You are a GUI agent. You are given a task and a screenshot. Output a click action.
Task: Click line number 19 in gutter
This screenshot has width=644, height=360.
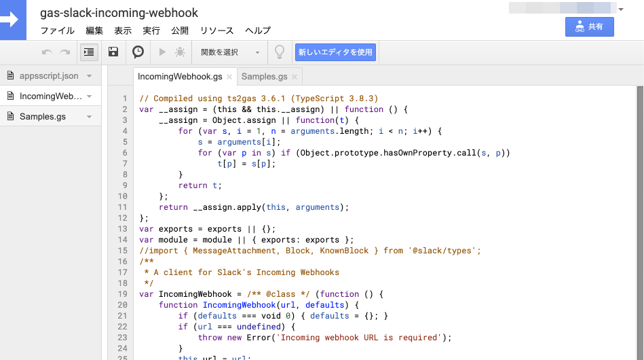[x=122, y=294]
